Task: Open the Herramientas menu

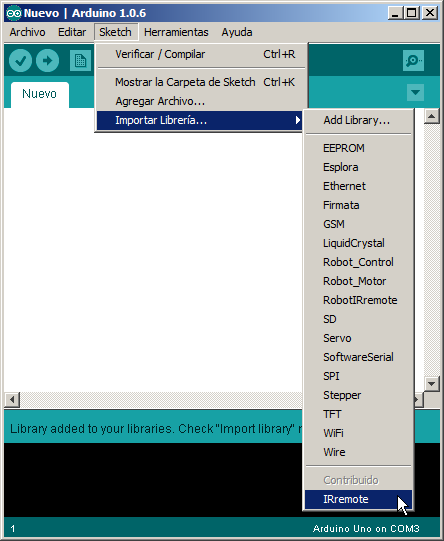Action: pyautogui.click(x=176, y=32)
